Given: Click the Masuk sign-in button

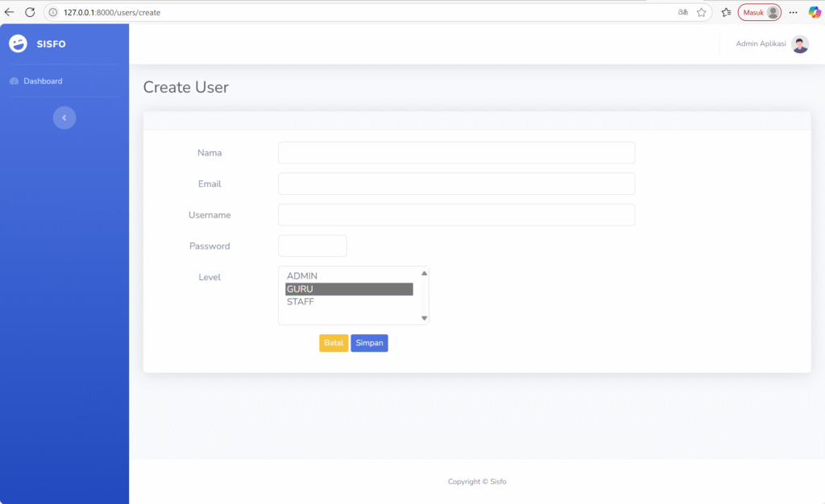Looking at the screenshot, I should pyautogui.click(x=759, y=12).
